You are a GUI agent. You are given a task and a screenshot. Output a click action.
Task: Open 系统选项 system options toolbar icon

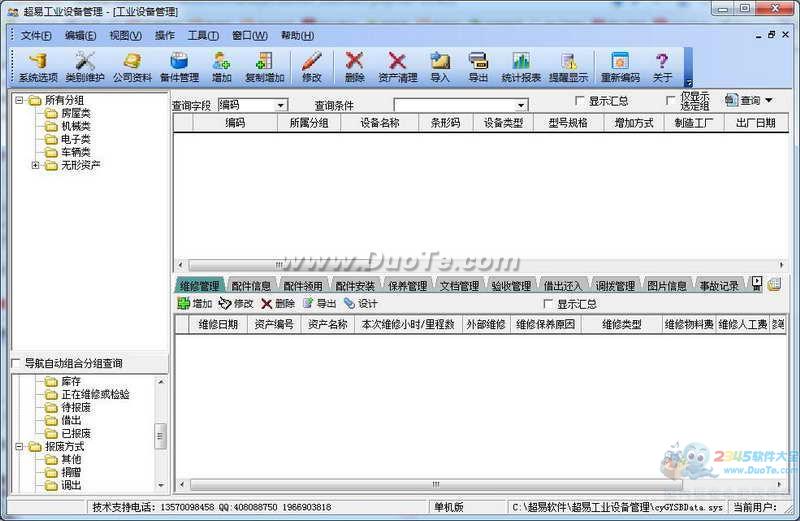(38, 67)
